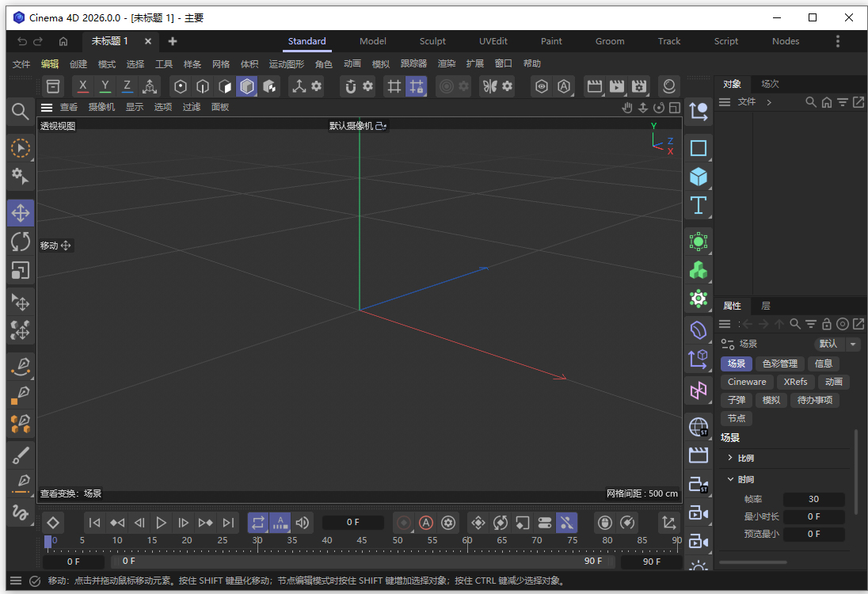This screenshot has width=868, height=594.
Task: Select the Rotate tool
Action: [20, 242]
